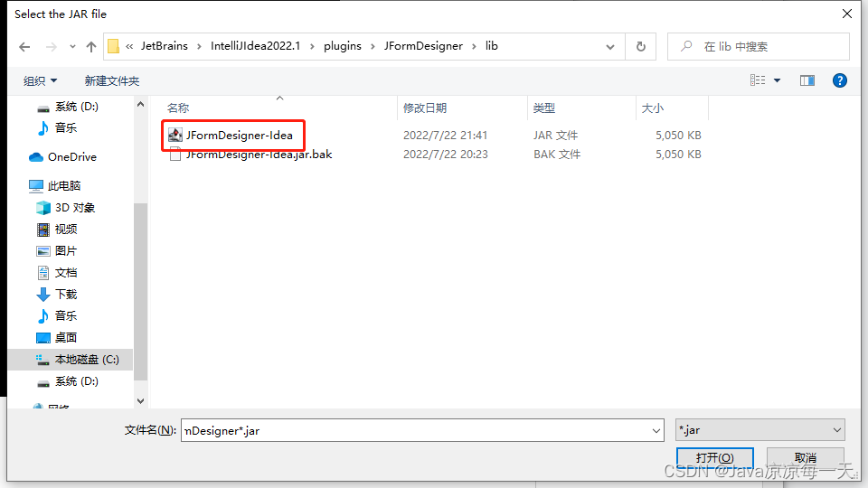Viewport: 868px width, 488px height.
Task: Click date 2022/7/22 20:23 cell
Action: coord(445,155)
